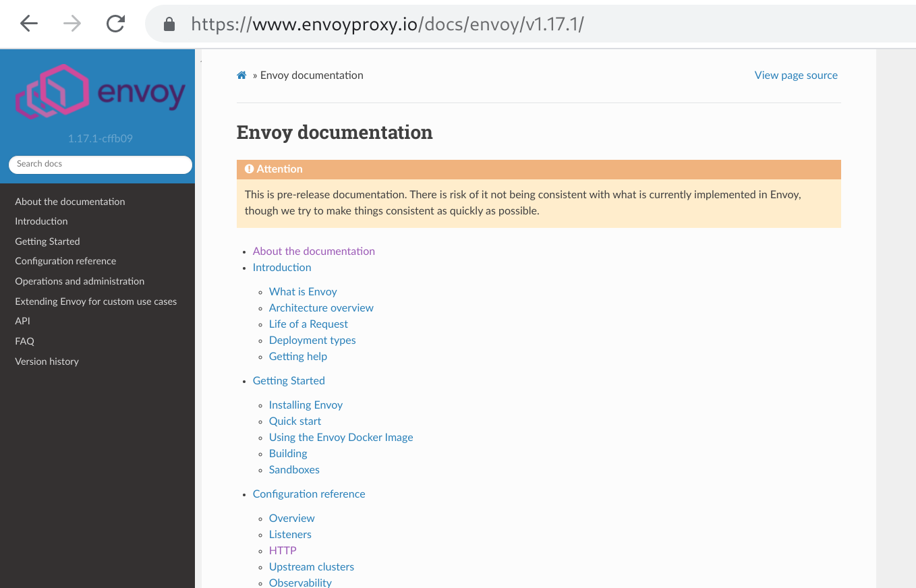This screenshot has height=588, width=916.
Task: Open the Architecture overview link
Action: [x=321, y=307]
